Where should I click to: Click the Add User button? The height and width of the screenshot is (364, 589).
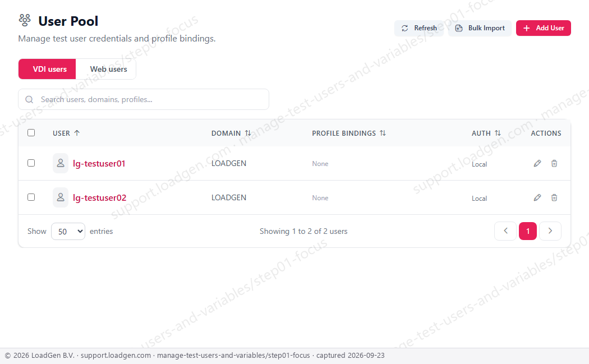tap(543, 28)
